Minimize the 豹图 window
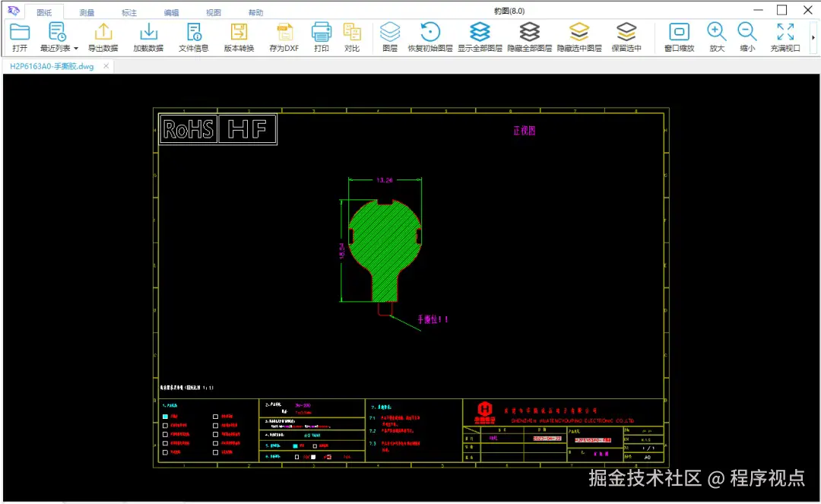This screenshot has height=504, width=821. (x=758, y=10)
